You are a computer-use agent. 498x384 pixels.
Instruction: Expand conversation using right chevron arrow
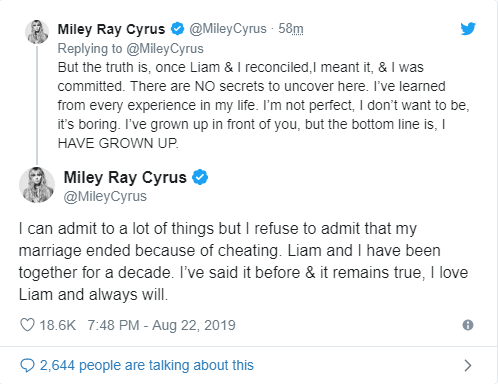468,366
